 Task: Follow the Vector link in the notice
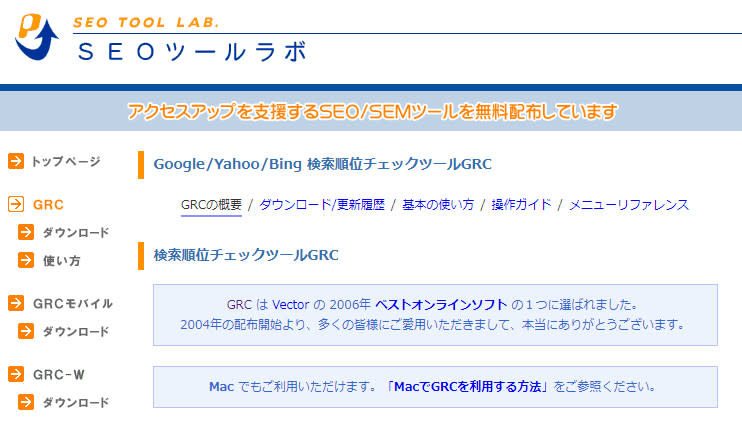291,305
